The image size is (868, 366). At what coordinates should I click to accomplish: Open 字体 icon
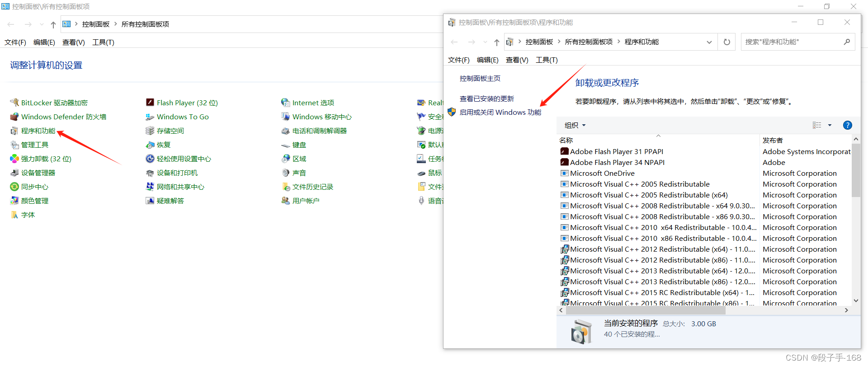(x=14, y=215)
